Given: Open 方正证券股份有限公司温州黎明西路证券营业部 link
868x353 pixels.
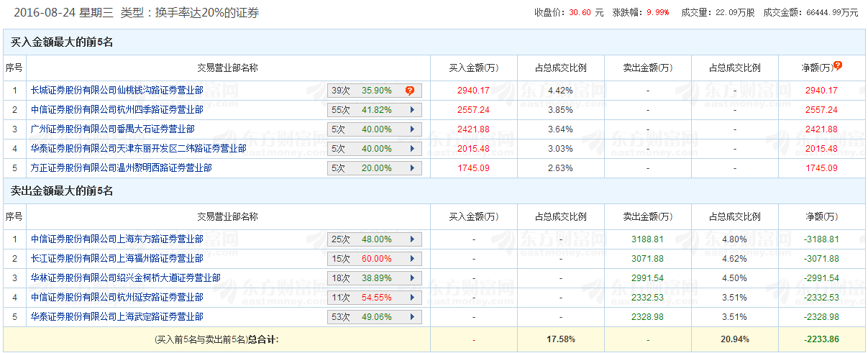Looking at the screenshot, I should tap(121, 168).
